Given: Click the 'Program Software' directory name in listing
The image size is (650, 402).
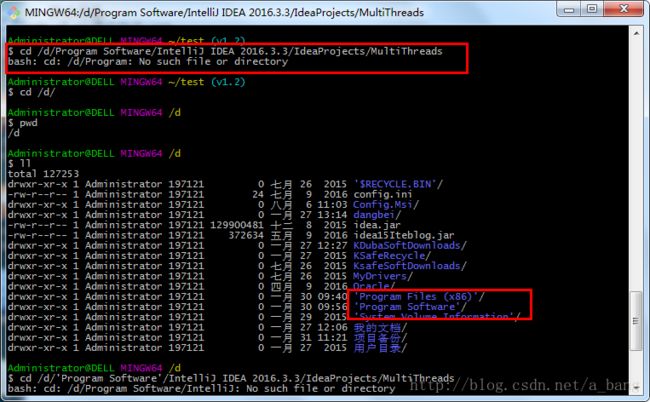Looking at the screenshot, I should pyautogui.click(x=410, y=307).
